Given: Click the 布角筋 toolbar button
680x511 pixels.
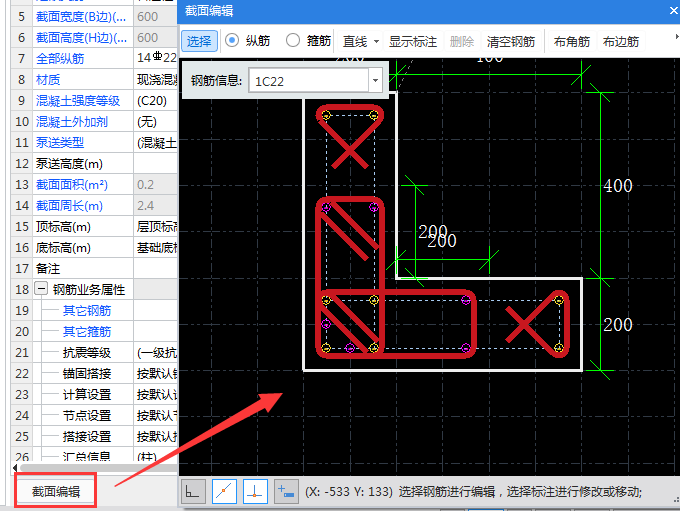Looking at the screenshot, I should coord(572,41).
